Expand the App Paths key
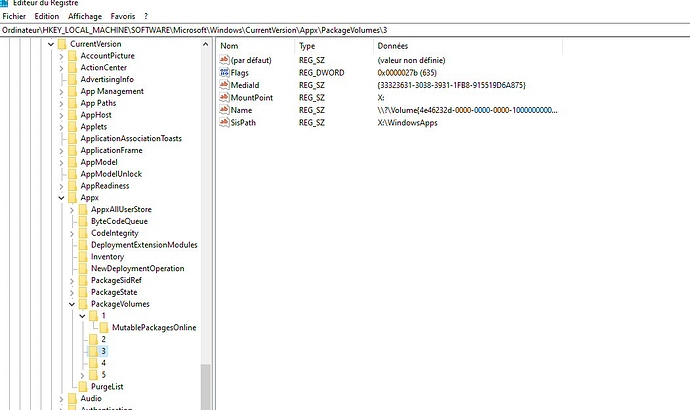This screenshot has height=410, width=690. click(x=61, y=104)
